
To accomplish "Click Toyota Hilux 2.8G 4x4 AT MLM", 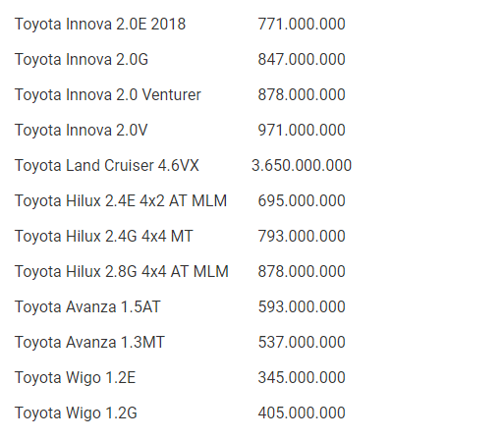I will point(122,272).
